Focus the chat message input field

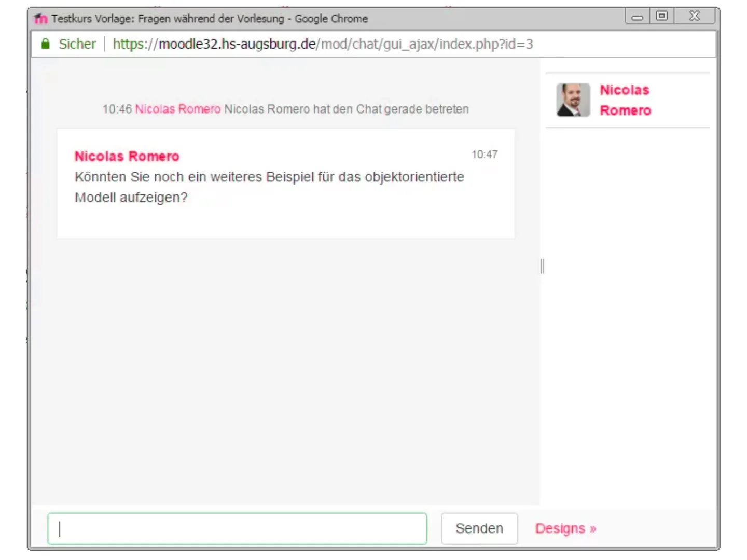(x=237, y=528)
